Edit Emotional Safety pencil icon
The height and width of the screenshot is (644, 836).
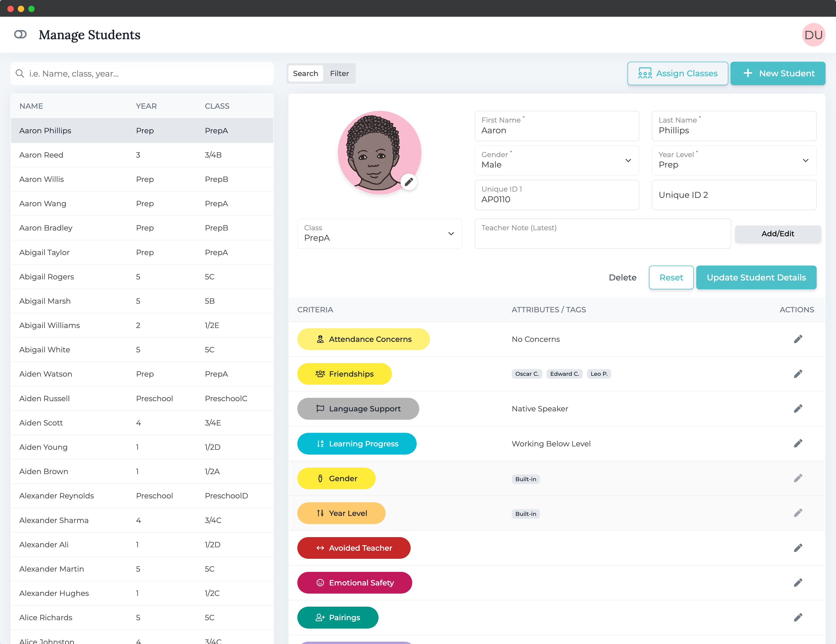(798, 583)
